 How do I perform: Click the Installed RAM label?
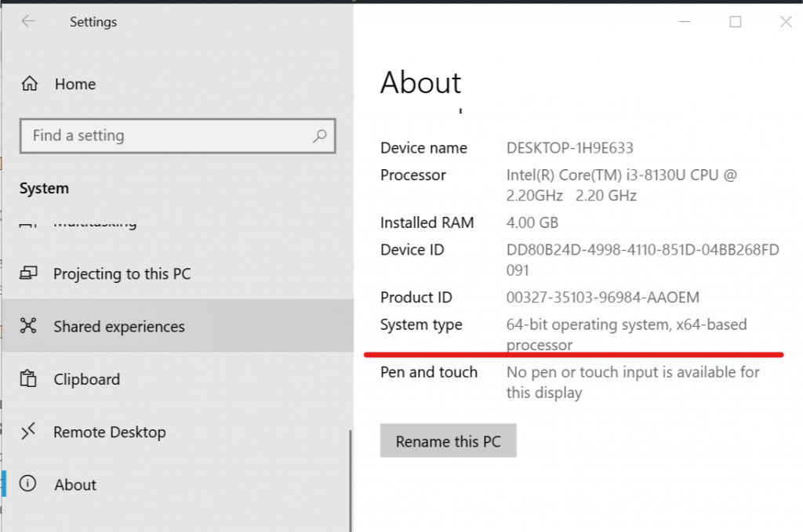pos(427,223)
